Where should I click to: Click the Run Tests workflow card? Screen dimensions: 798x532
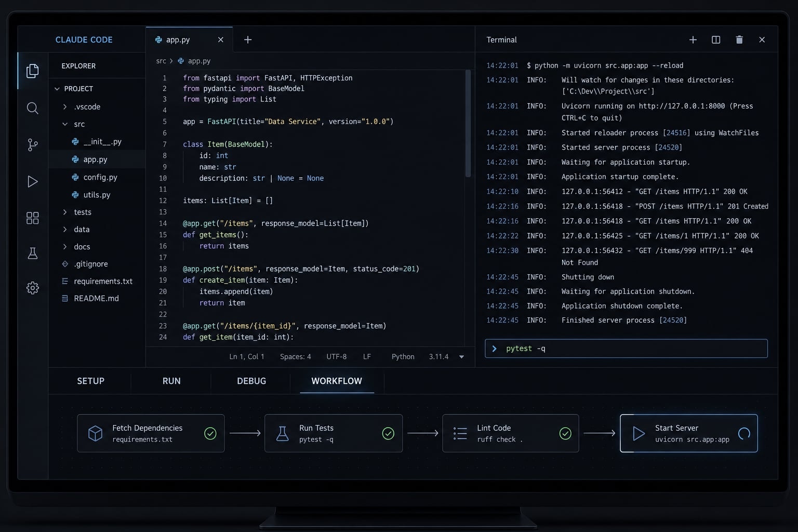334,433
